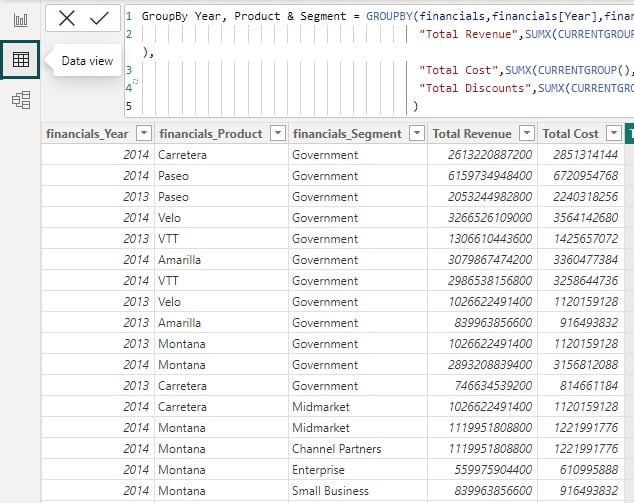Select revenue cell 2986538156800
Image resolution: width=634 pixels, height=503 pixels.
pos(482,281)
